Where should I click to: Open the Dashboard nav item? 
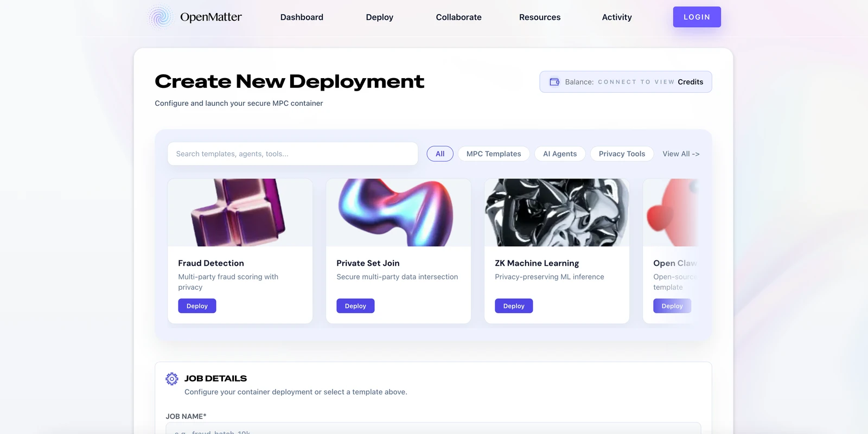(302, 17)
